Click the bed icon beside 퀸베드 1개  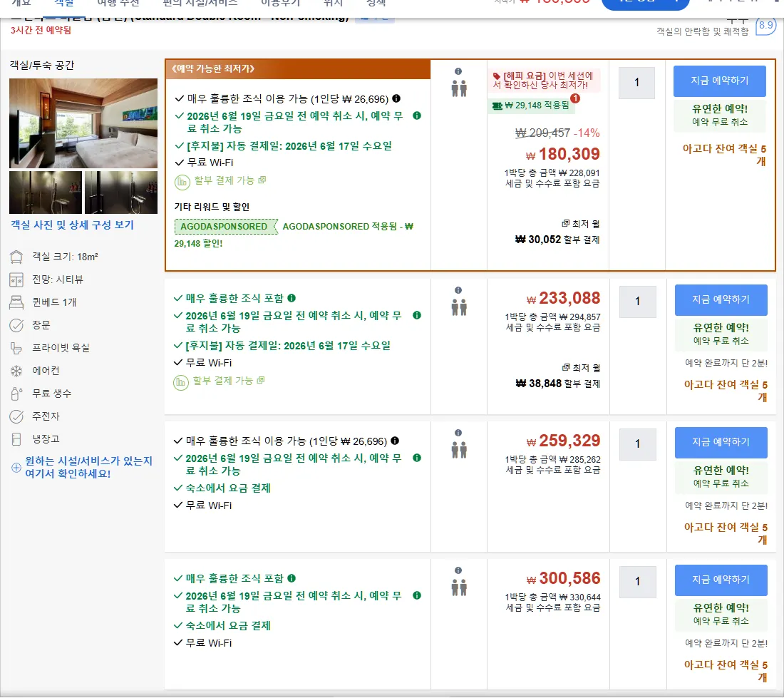tap(16, 302)
